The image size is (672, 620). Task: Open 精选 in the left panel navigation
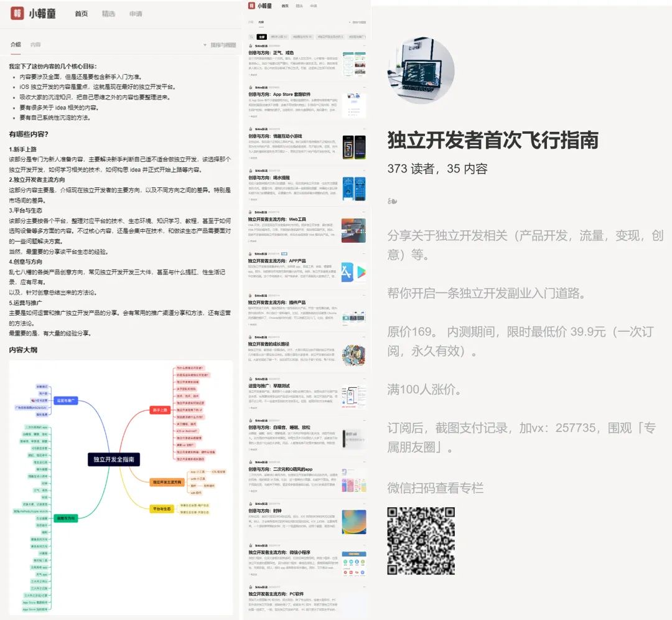point(108,14)
